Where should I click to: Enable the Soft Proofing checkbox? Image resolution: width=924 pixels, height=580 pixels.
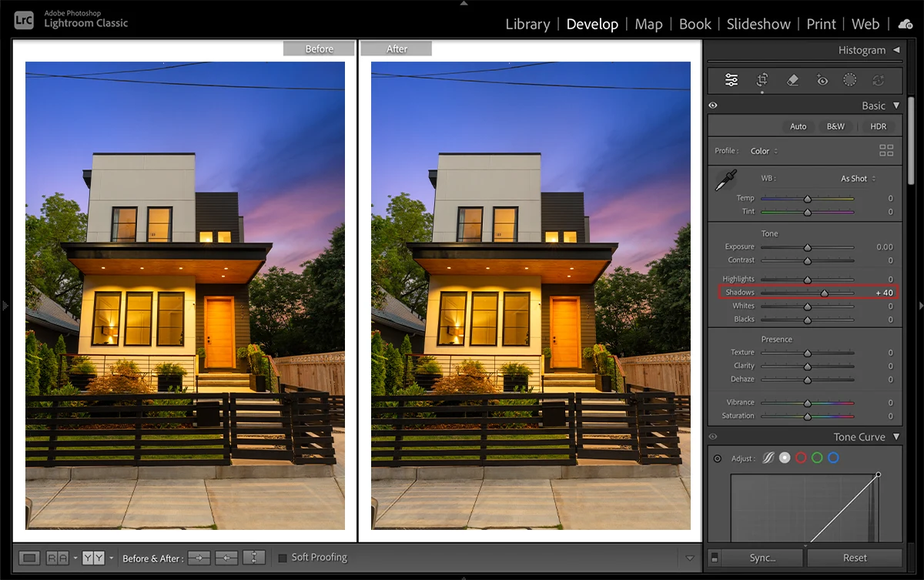[283, 558]
